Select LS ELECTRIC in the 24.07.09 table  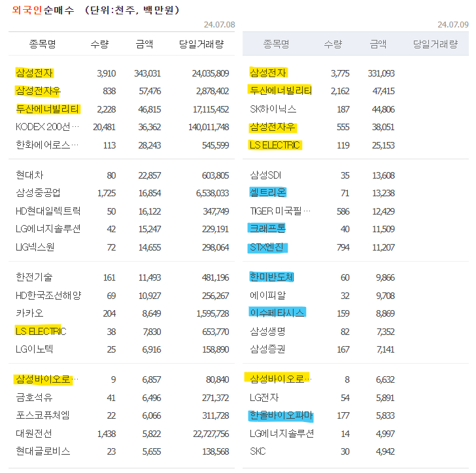pos(275,145)
